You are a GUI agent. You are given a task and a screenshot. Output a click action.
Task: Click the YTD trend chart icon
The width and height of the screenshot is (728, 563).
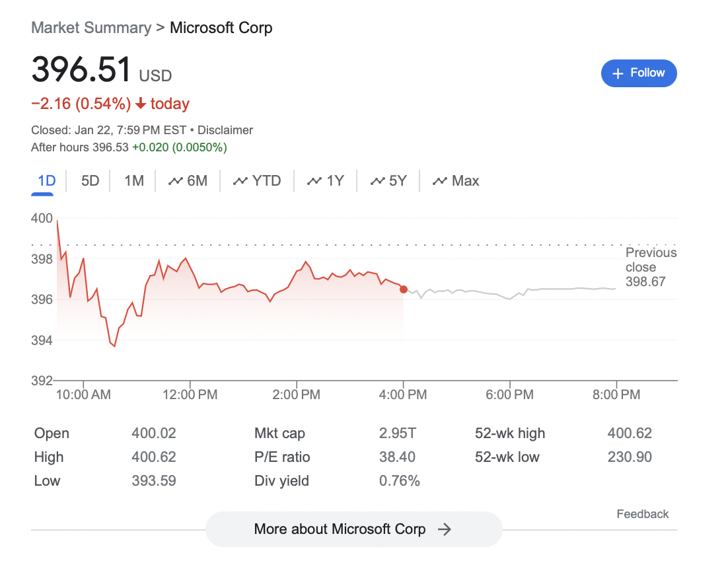[x=240, y=181]
